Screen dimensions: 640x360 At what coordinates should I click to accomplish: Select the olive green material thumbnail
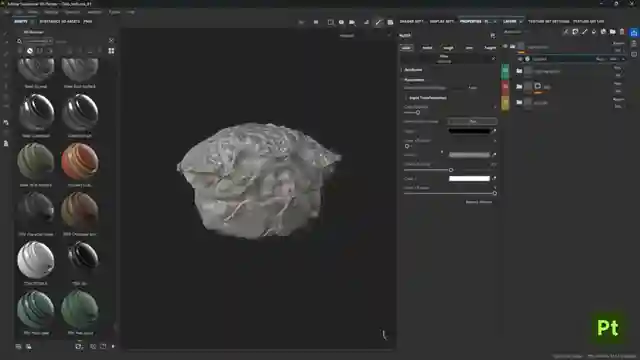click(x=36, y=162)
